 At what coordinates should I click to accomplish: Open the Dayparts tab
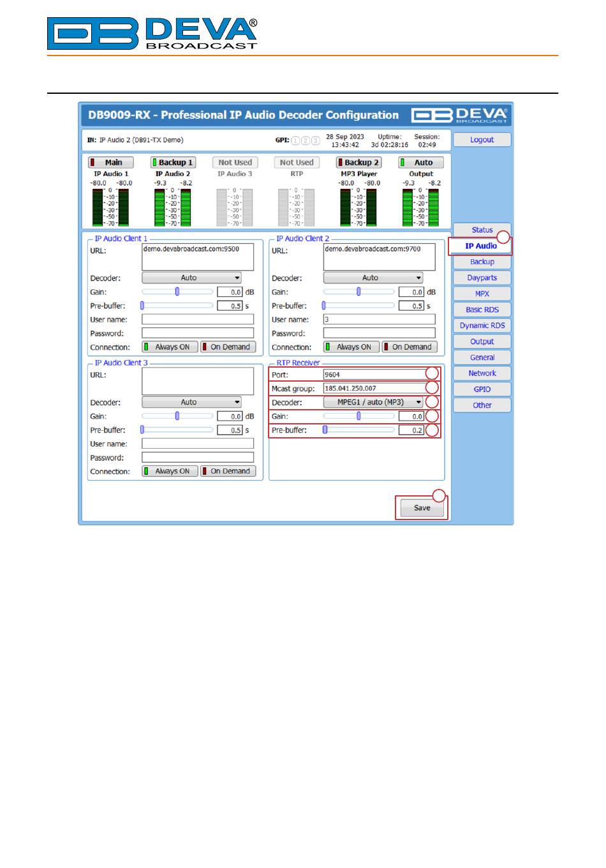click(482, 278)
